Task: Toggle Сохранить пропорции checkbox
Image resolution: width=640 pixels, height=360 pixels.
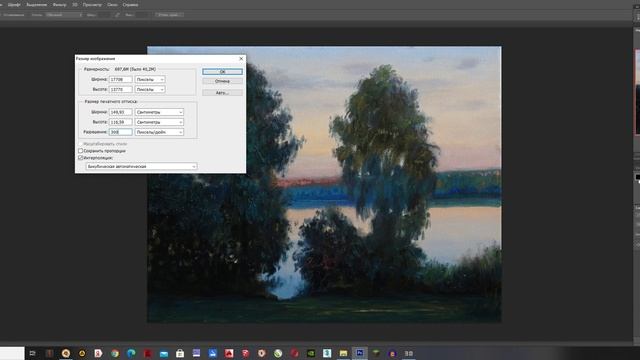Action: (x=80, y=151)
